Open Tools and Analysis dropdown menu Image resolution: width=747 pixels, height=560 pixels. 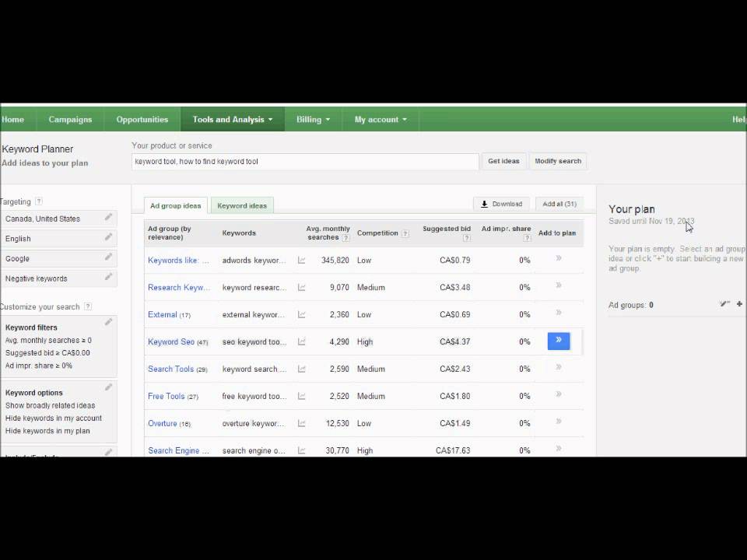click(x=233, y=119)
